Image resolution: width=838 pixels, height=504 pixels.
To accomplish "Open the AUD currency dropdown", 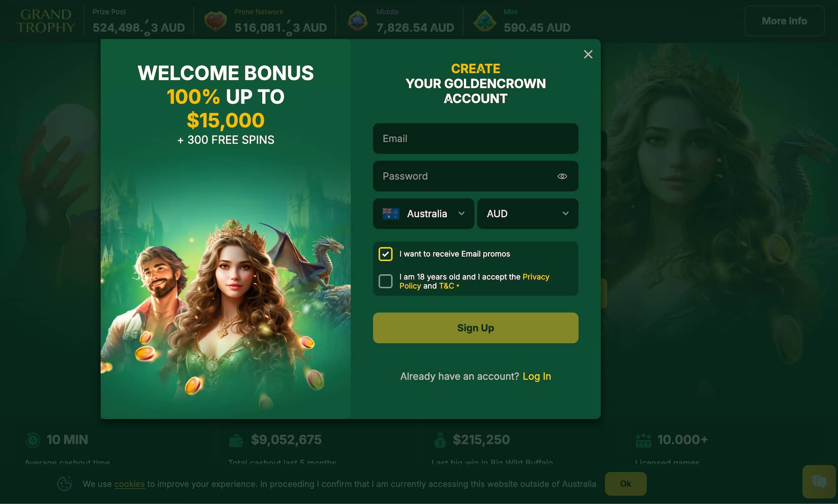I will click(x=528, y=214).
